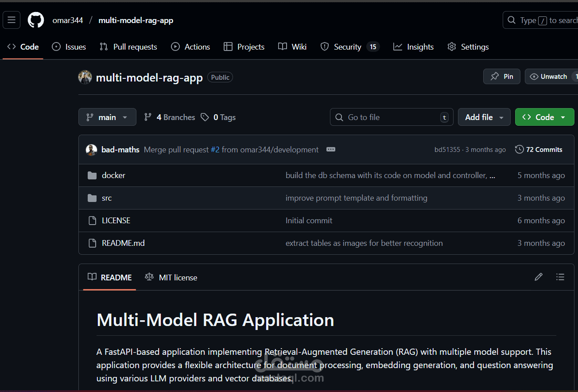
Task: Expand the Add file dropdown
Action: tap(484, 117)
